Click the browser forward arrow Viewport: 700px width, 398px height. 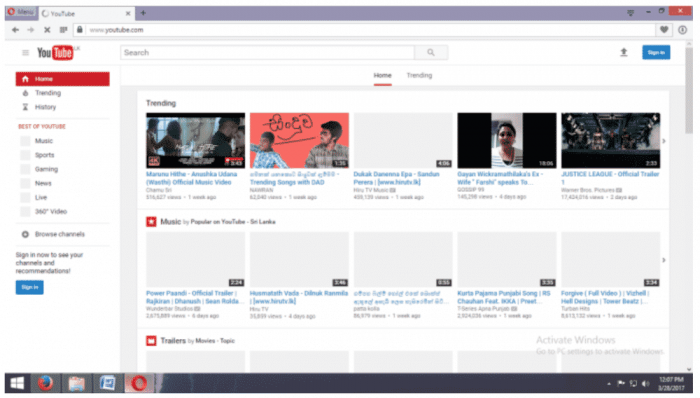pyautogui.click(x=31, y=30)
